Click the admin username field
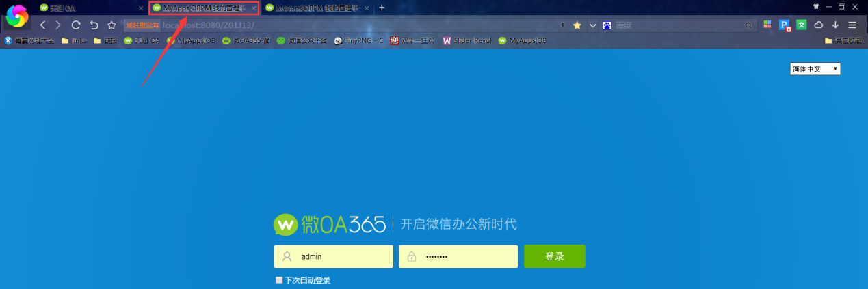Image resolution: width=868 pixels, height=289 pixels. point(334,257)
